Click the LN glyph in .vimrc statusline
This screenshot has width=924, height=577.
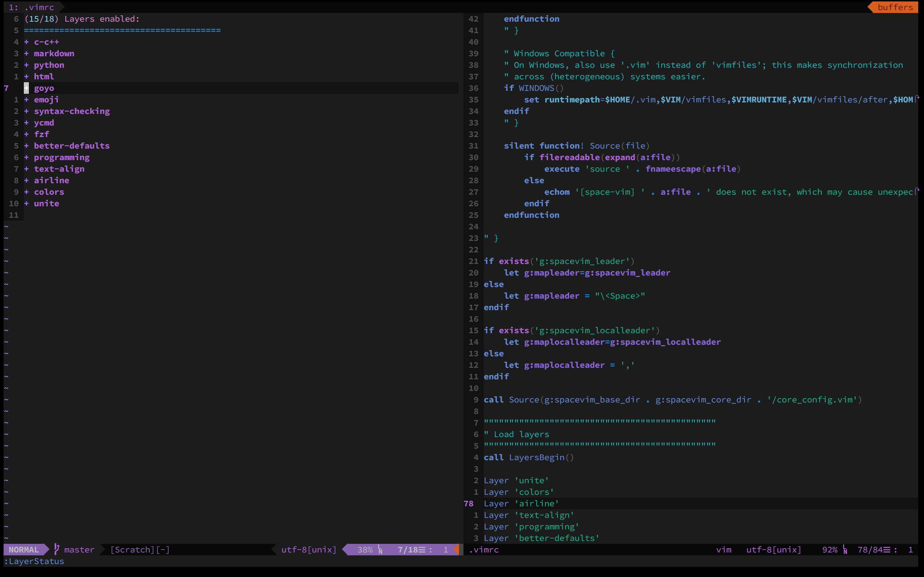pos(845,550)
